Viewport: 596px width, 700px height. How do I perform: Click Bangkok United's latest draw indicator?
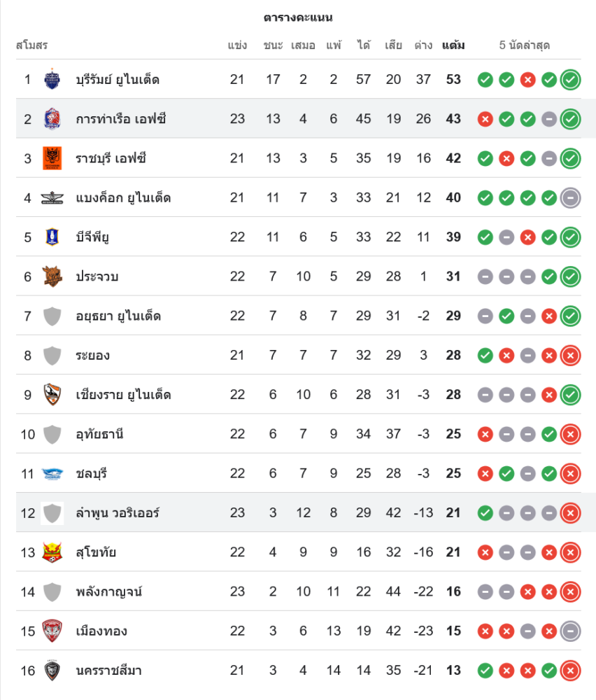(x=571, y=197)
